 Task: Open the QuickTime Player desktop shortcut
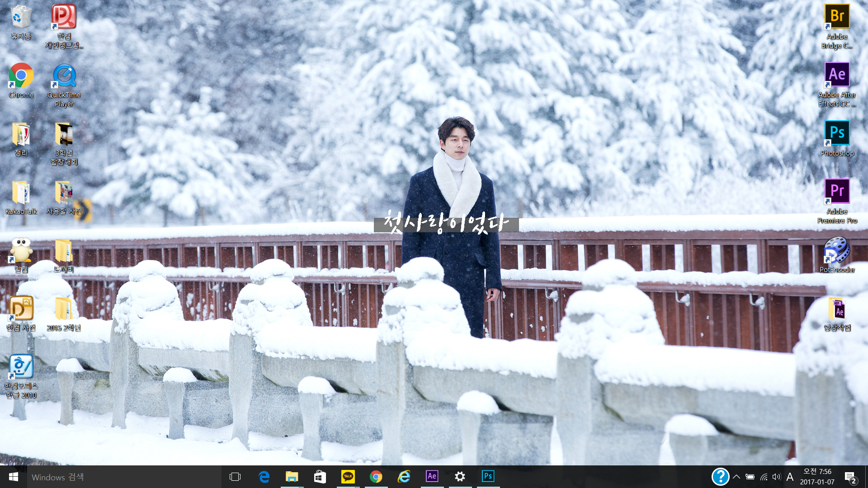tap(64, 76)
